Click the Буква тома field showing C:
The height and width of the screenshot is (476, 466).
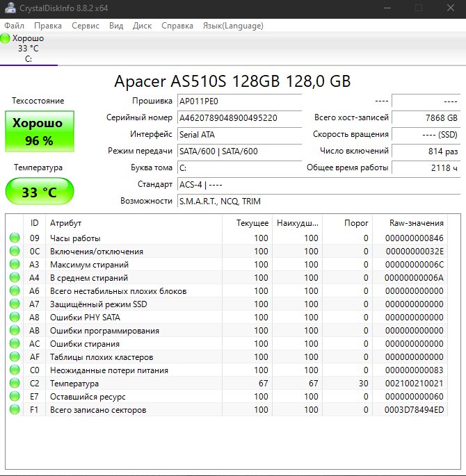point(239,168)
